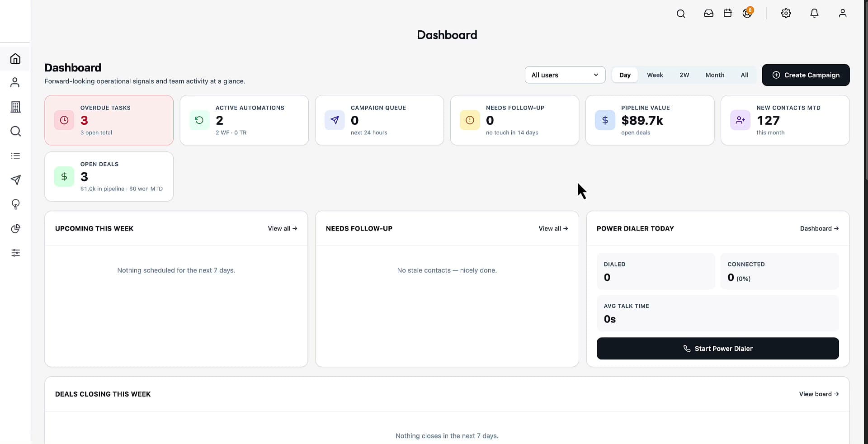Select the All time range tab

745,75
